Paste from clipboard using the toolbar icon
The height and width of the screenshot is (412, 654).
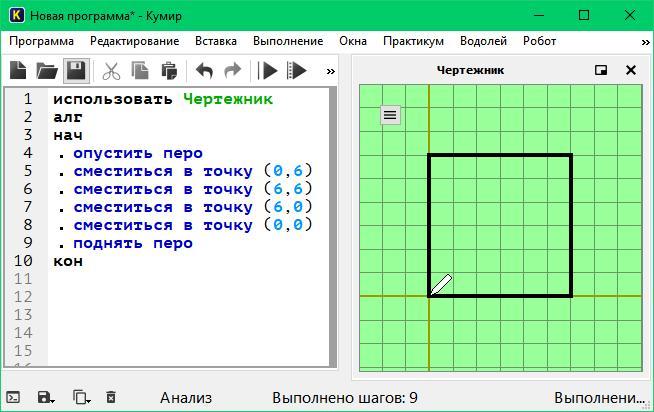[169, 70]
